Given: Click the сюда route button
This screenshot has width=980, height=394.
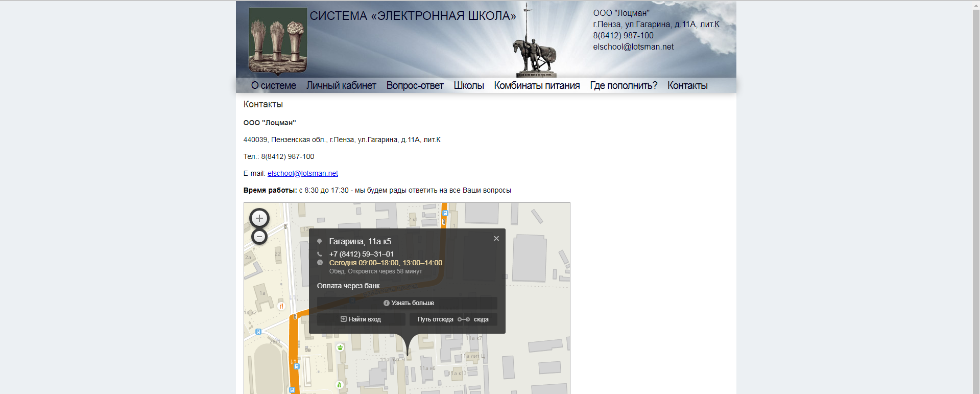Looking at the screenshot, I should click(x=481, y=319).
